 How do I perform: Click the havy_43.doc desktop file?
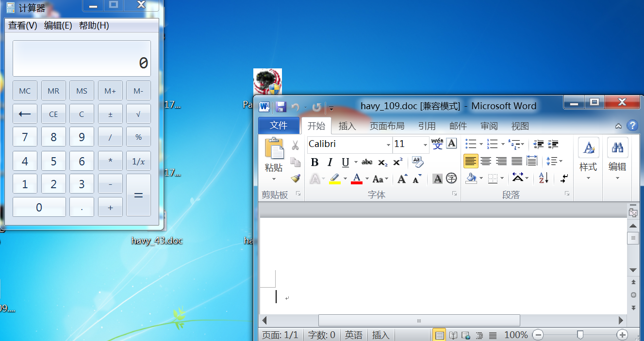(157, 241)
